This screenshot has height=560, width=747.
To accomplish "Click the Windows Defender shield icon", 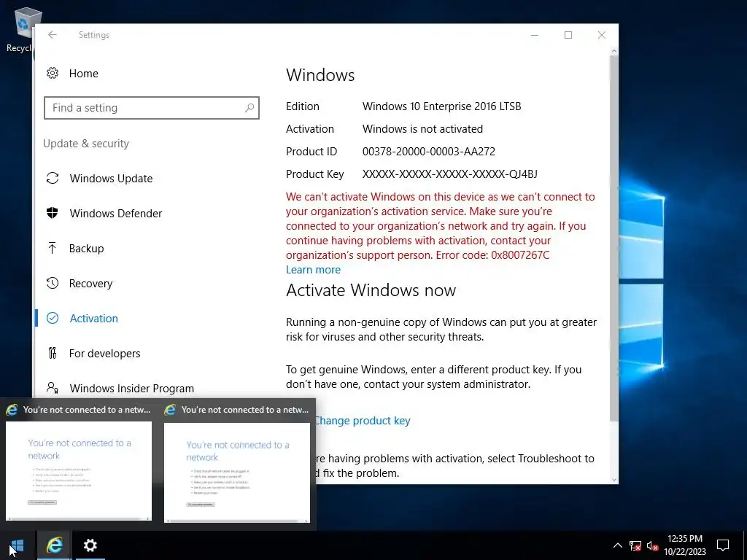I will (53, 213).
